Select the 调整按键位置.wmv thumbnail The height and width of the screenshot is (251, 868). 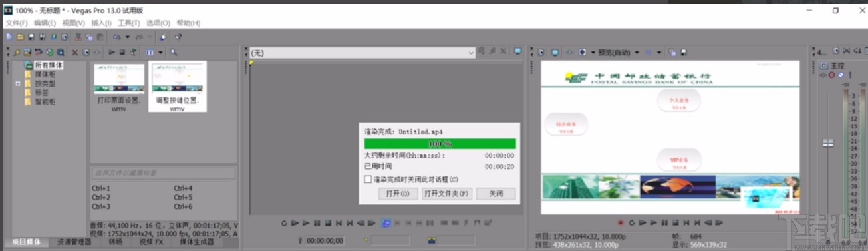pyautogui.click(x=177, y=87)
